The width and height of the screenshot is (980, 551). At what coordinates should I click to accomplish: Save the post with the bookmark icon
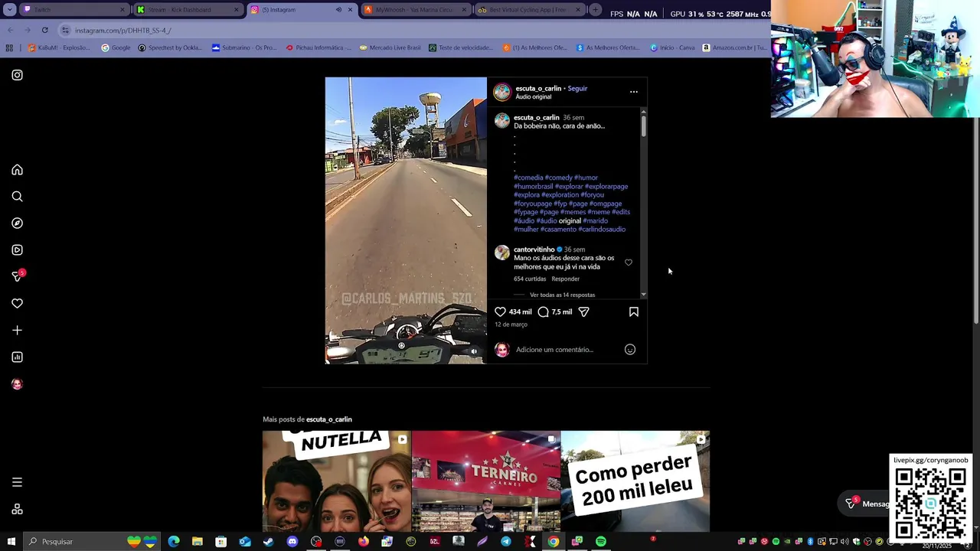pyautogui.click(x=633, y=311)
